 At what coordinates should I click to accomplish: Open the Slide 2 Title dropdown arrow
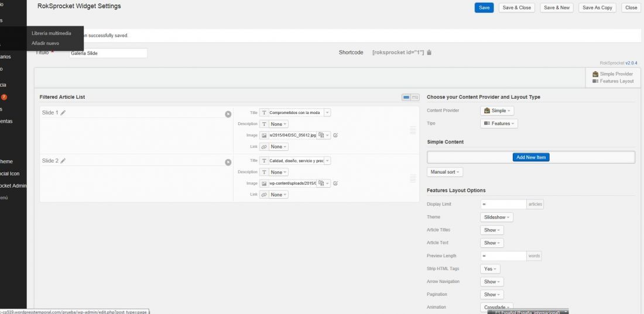tap(327, 161)
